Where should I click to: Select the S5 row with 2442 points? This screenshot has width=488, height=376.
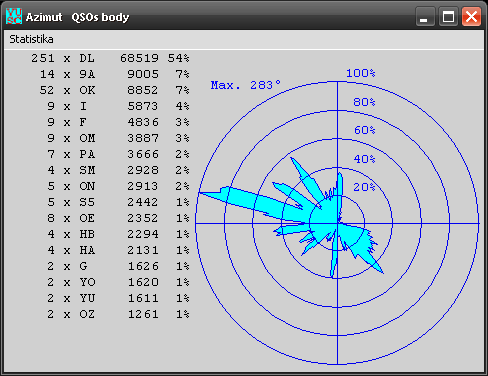[x=118, y=202]
